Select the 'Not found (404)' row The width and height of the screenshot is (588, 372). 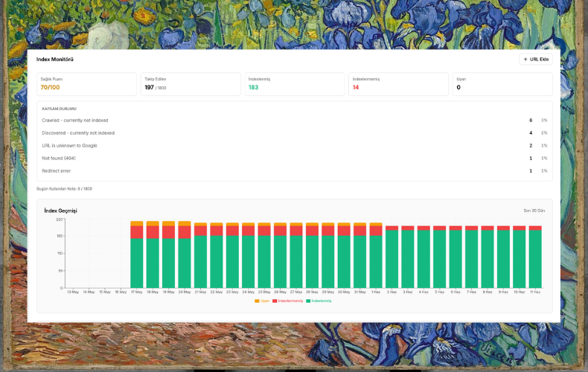click(x=295, y=158)
